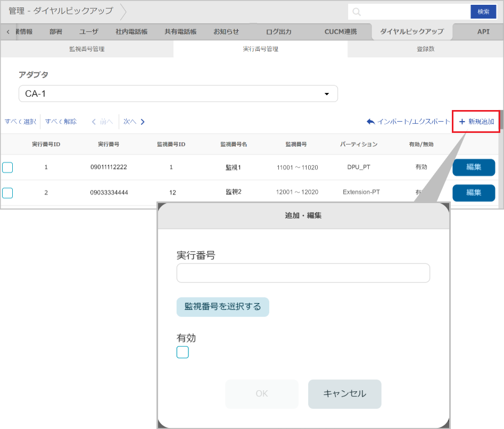Screen dimensions: 504x429
Task: Click the 検索 search button
Action: click(483, 12)
